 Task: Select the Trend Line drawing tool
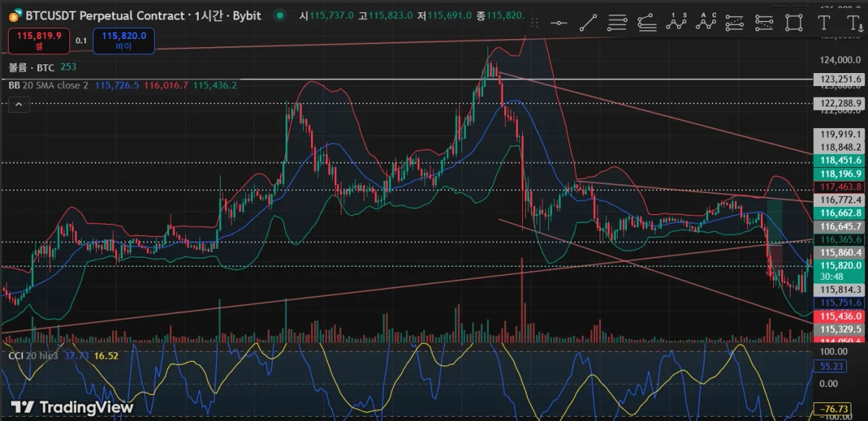click(588, 22)
